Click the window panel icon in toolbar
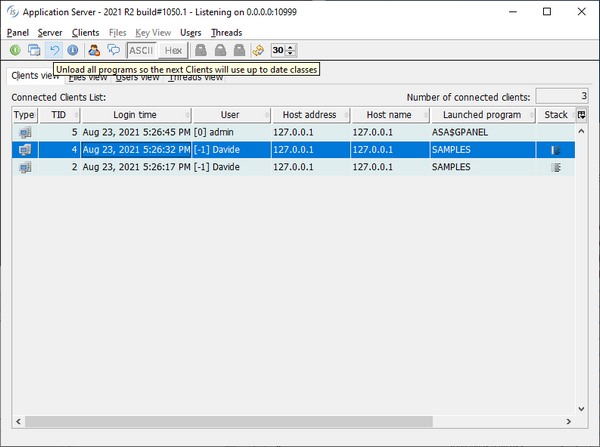This screenshot has width=600, height=447. (x=34, y=50)
